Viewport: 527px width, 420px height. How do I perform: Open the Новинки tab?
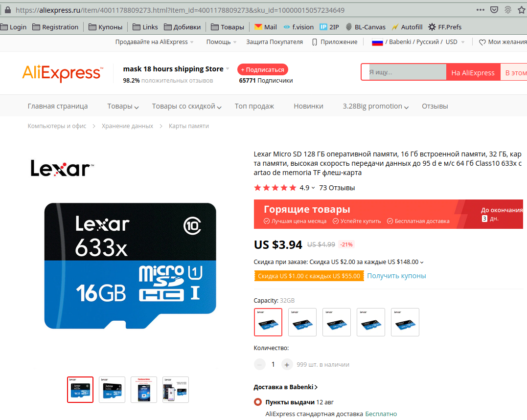coord(308,107)
